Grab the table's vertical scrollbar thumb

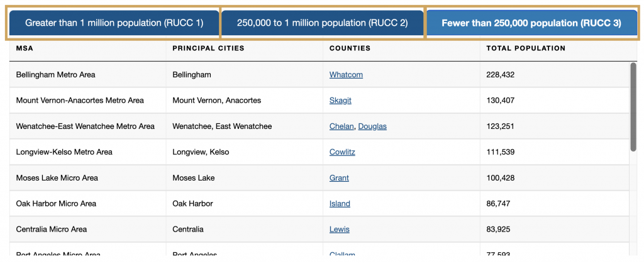click(x=633, y=107)
